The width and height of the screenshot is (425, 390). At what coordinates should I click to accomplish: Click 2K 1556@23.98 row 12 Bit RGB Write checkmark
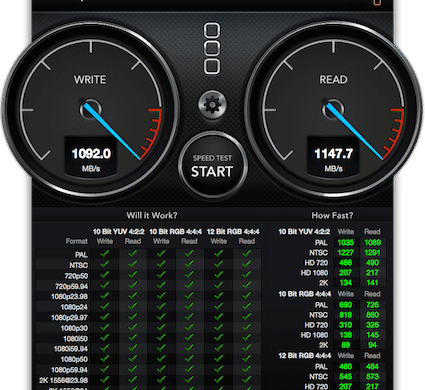click(219, 380)
